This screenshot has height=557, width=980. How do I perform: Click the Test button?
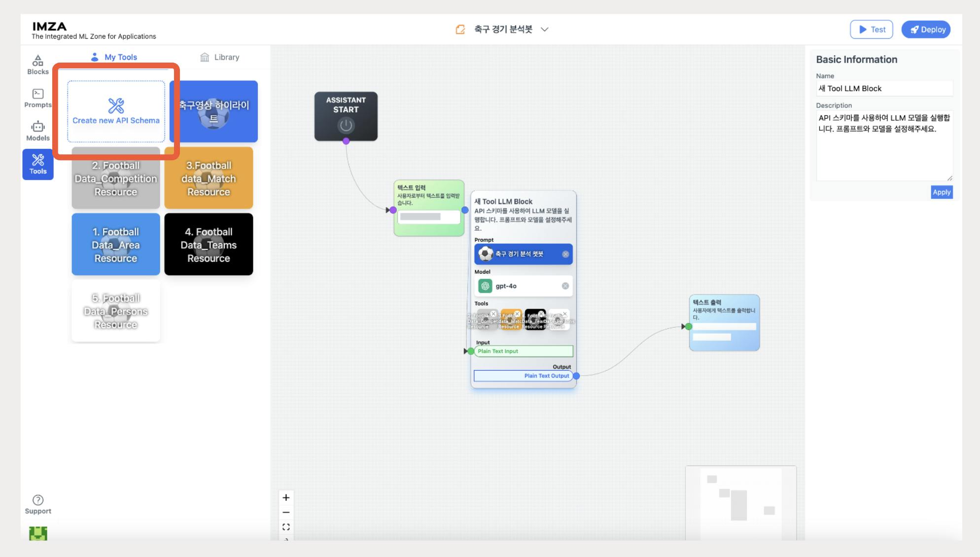(x=872, y=30)
